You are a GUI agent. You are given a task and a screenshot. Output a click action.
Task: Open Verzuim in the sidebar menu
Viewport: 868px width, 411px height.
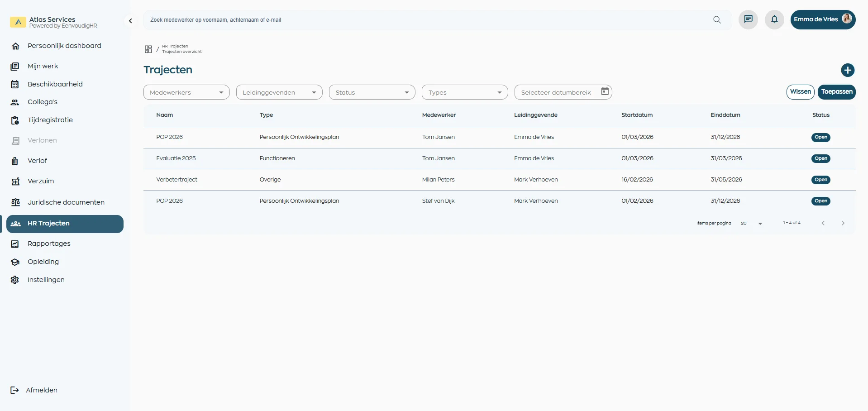(x=41, y=181)
